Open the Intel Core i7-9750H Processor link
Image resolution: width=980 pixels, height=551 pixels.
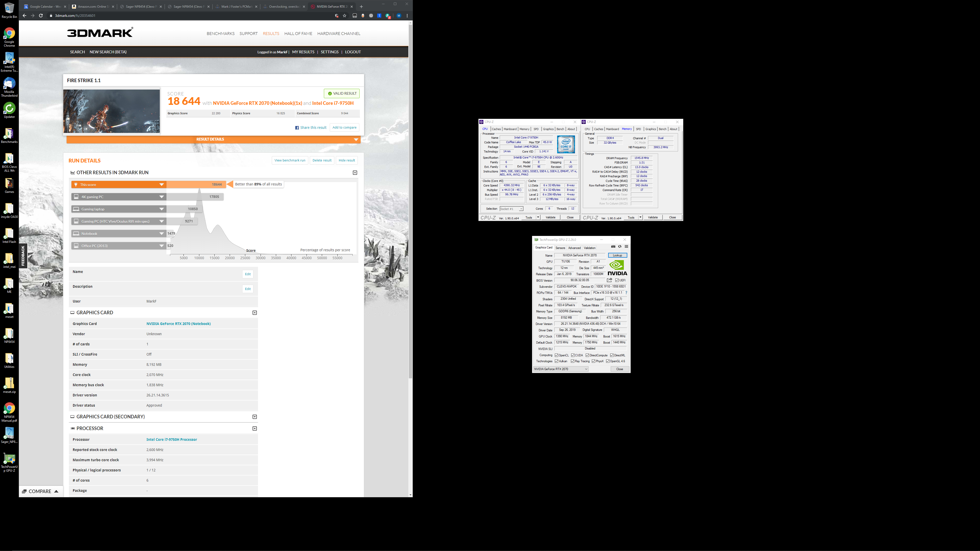(x=171, y=439)
